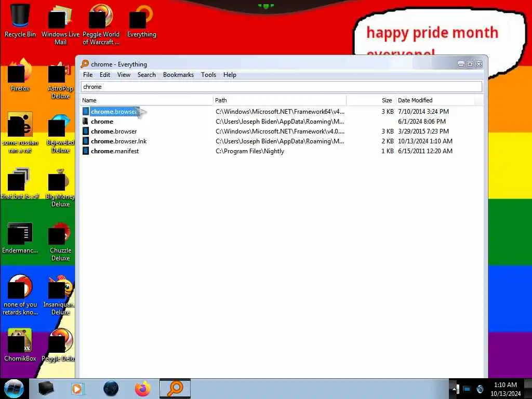This screenshot has width=532, height=399.
Task: Click path C:\Program Files\Nightly
Action: (250, 151)
